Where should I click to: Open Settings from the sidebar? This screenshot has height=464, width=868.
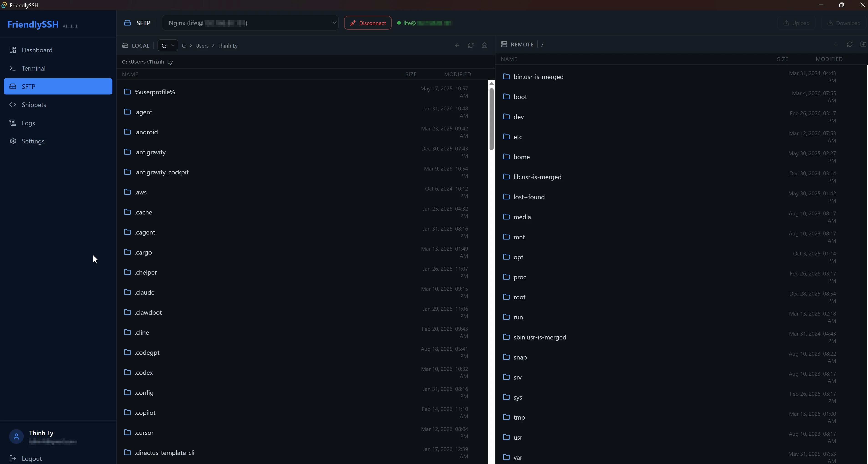pos(58,141)
